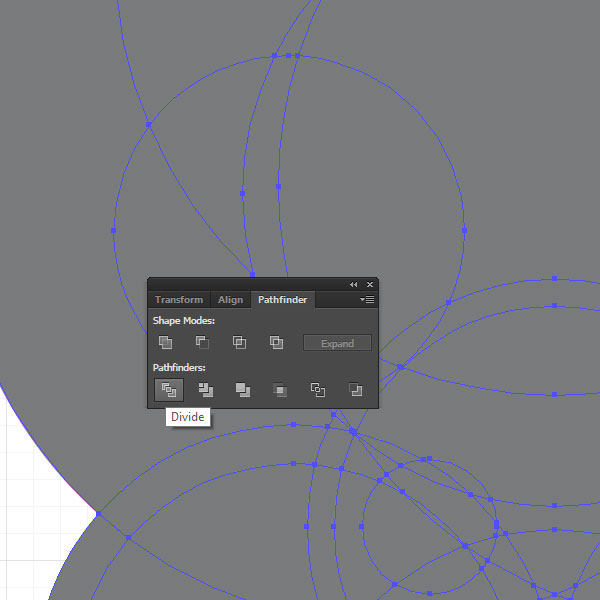Open the Pathfinder panel options menu
The image size is (600, 600).
[x=367, y=299]
